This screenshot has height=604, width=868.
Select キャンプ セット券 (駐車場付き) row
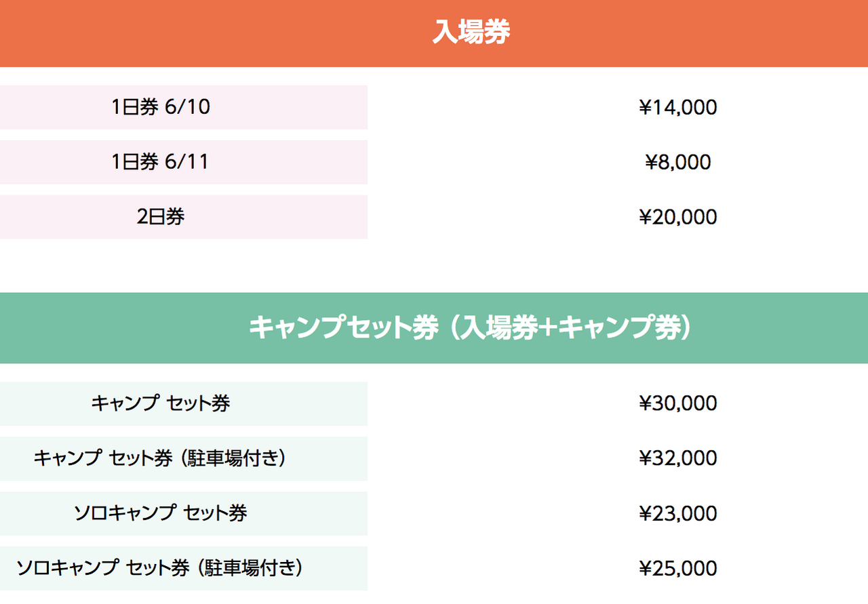(184, 459)
